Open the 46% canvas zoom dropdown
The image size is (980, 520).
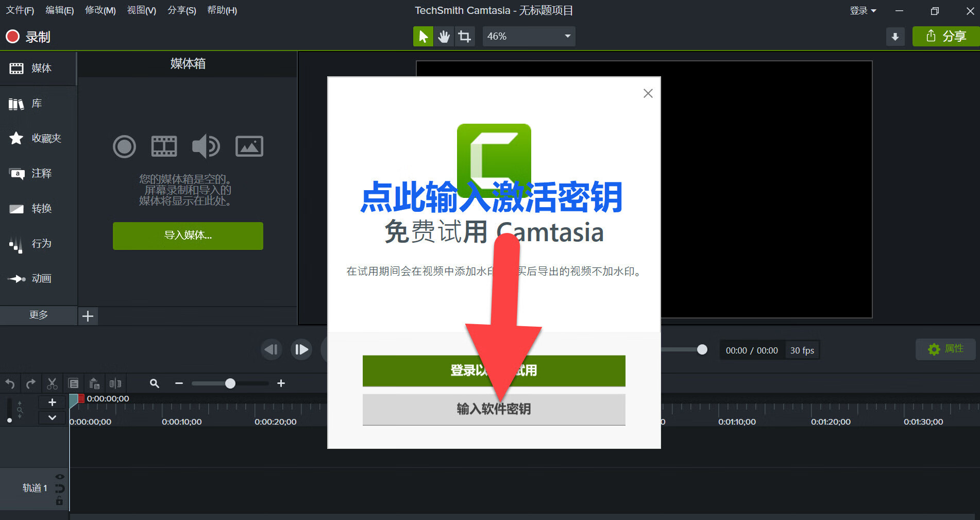point(529,37)
